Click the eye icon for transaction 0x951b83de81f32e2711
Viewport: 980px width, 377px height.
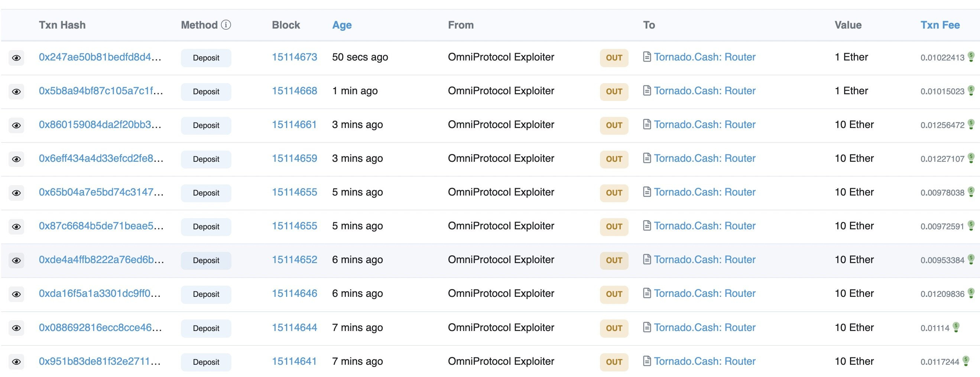pos(16,362)
